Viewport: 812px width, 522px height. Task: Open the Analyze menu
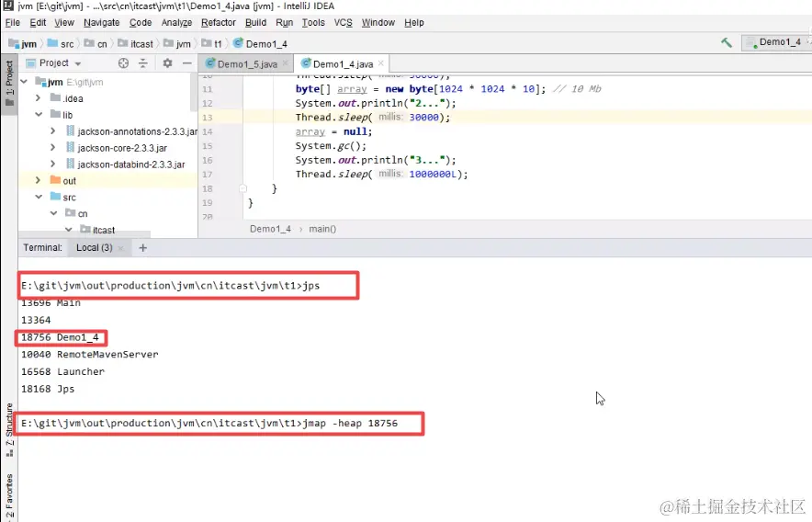[176, 23]
